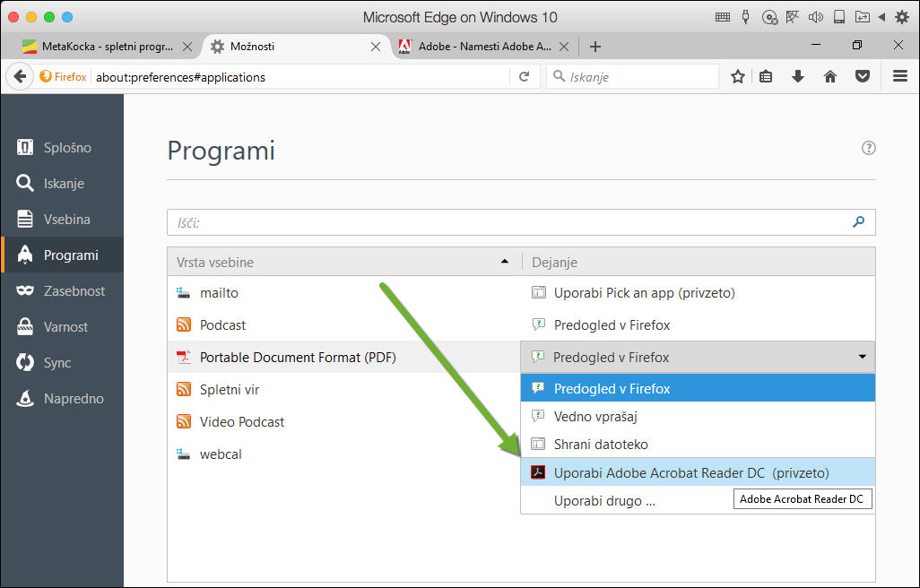This screenshot has width=920, height=588.
Task: Click the Išči search field
Action: [521, 222]
